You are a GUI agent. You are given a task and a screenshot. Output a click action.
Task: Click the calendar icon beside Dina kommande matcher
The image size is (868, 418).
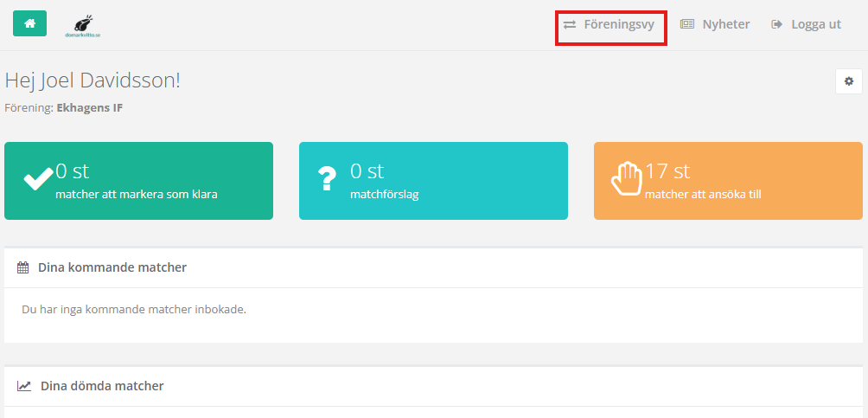[x=22, y=267]
